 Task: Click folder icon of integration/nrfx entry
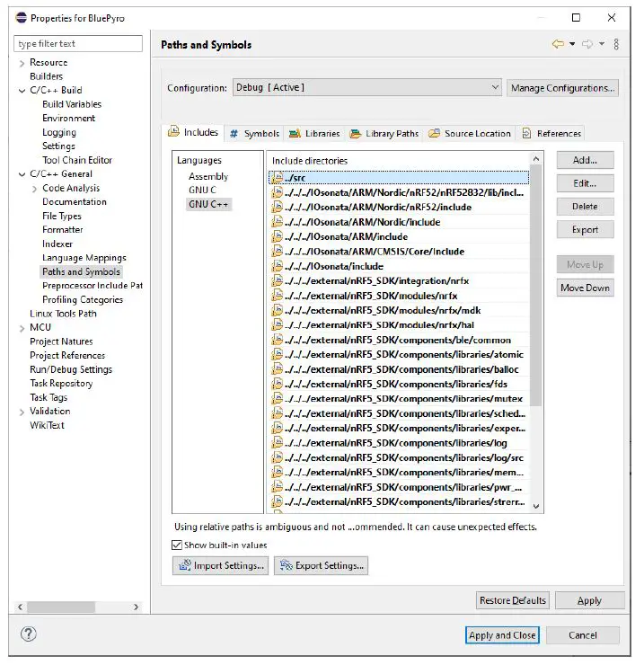[277, 280]
